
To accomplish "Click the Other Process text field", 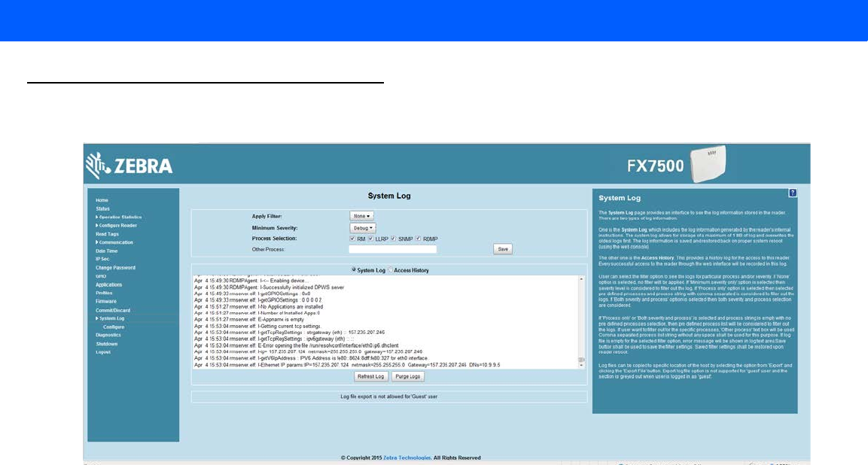I will click(x=392, y=249).
